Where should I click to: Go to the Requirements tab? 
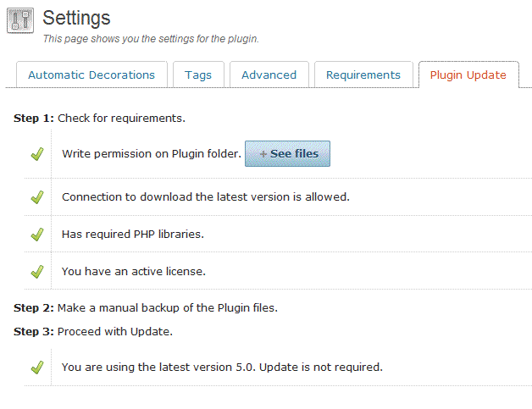(x=363, y=75)
